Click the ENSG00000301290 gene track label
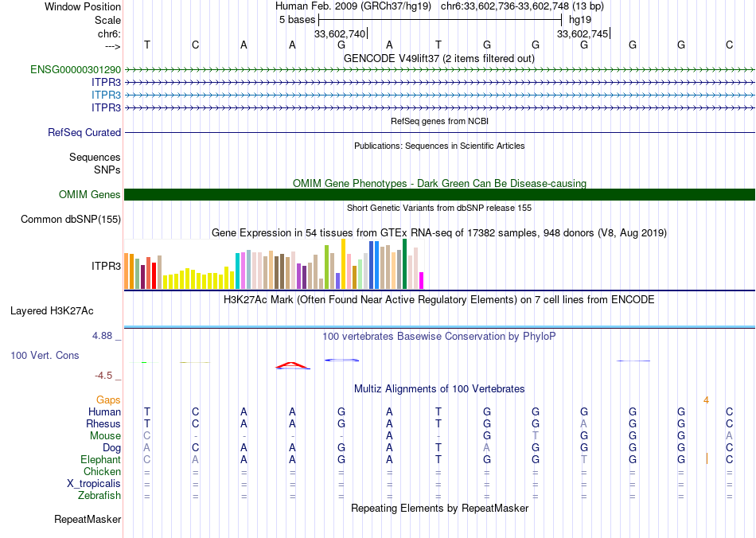The height and width of the screenshot is (538, 756). click(76, 70)
